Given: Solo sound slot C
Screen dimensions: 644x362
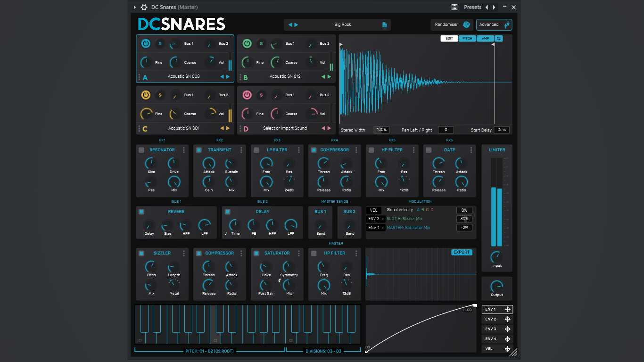Looking at the screenshot, I should coord(160,95).
